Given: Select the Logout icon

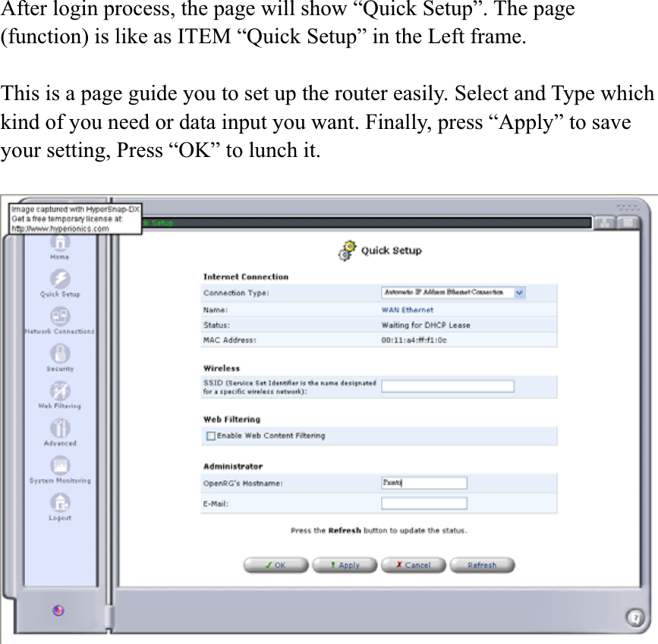Looking at the screenshot, I should 60,503.
